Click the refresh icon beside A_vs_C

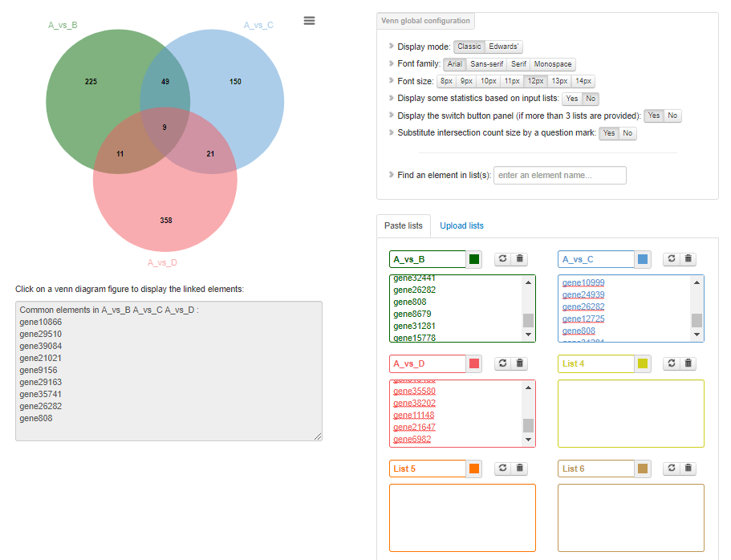click(x=671, y=259)
